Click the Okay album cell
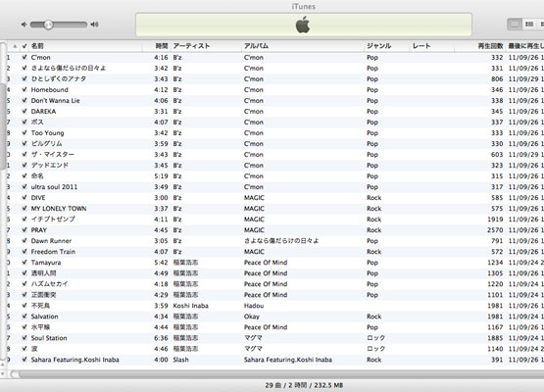The image size is (544, 392). (x=252, y=317)
